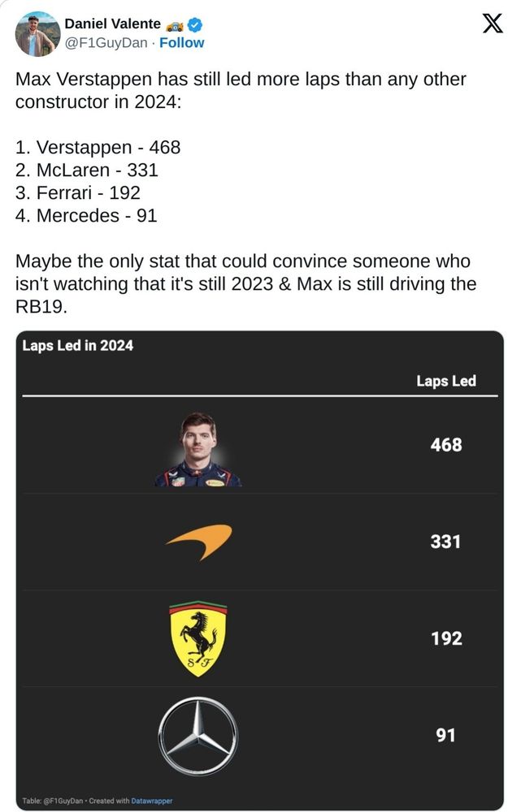Click the blue verified badge
Image resolution: width=508 pixels, height=812 pixels.
pyautogui.click(x=195, y=24)
